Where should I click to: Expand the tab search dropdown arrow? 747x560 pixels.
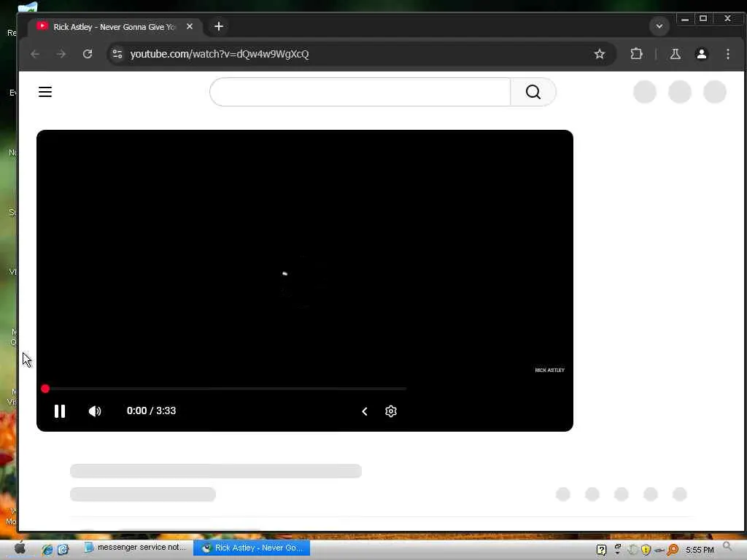coord(659,26)
